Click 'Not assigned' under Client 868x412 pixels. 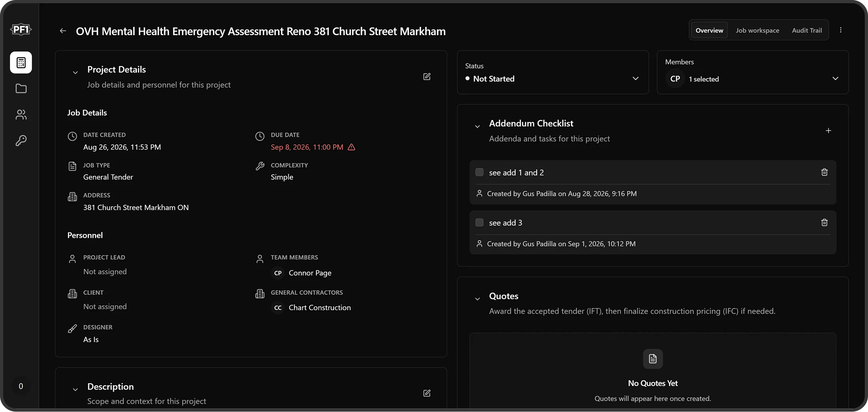pyautogui.click(x=105, y=307)
